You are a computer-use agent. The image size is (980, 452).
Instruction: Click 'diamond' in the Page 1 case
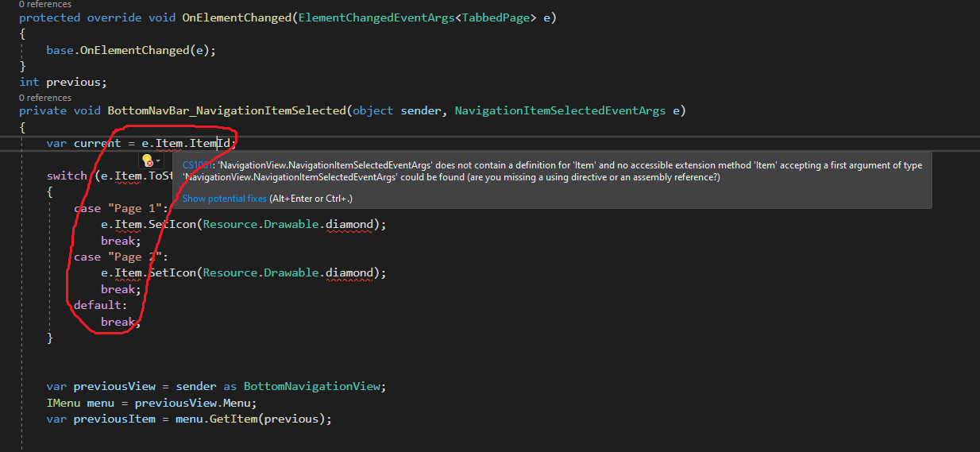click(x=349, y=224)
